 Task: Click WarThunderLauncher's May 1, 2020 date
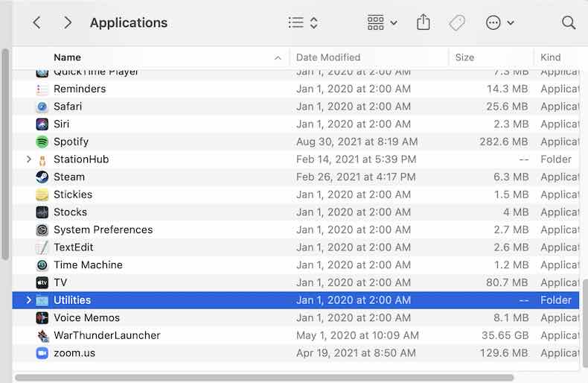[357, 336]
